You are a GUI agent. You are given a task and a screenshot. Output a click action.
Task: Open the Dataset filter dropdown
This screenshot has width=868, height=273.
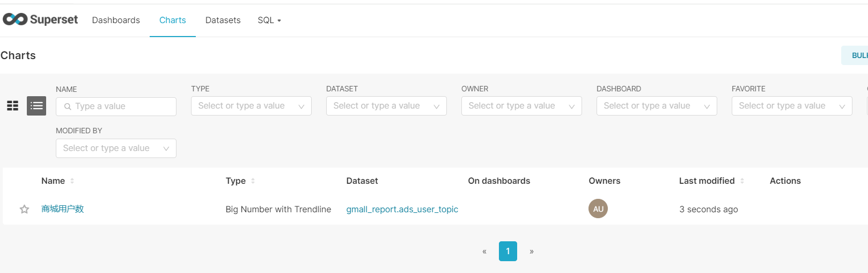click(x=386, y=106)
